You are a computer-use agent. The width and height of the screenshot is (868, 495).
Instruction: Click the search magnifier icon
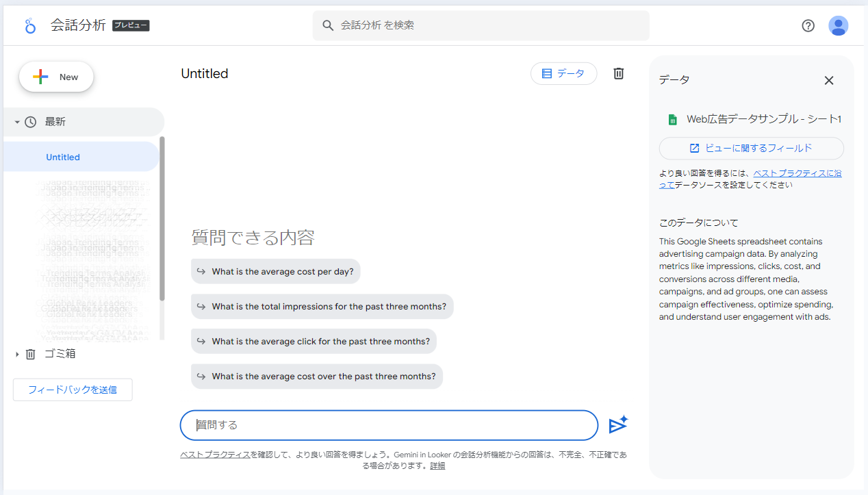[328, 25]
